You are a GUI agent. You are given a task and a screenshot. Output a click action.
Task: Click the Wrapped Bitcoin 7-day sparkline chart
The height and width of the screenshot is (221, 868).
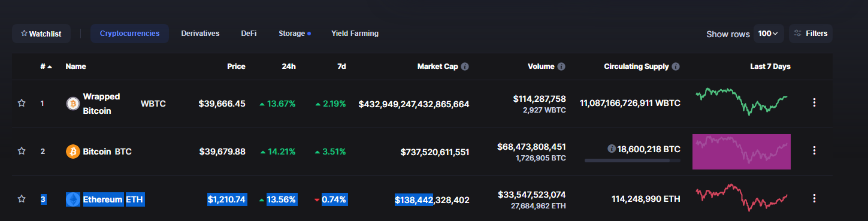point(742,101)
